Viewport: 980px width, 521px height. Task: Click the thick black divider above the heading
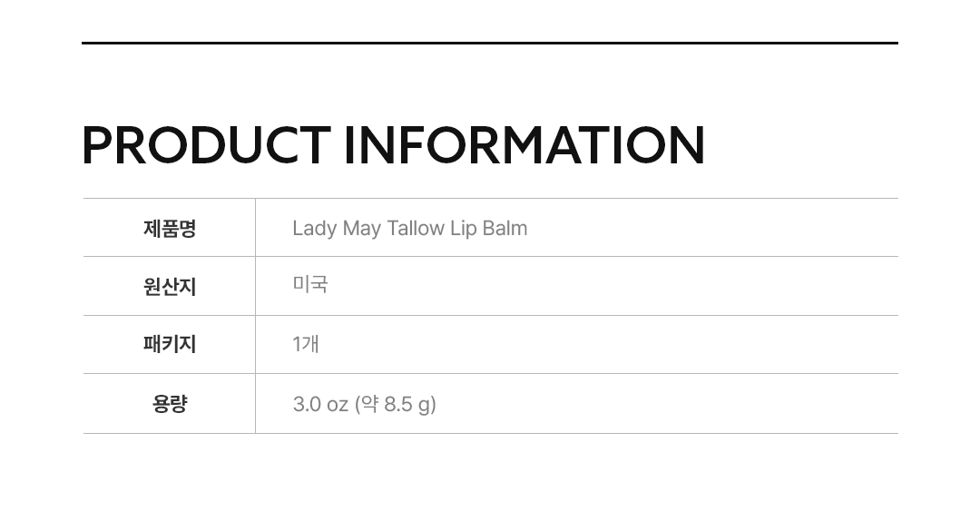(490, 43)
